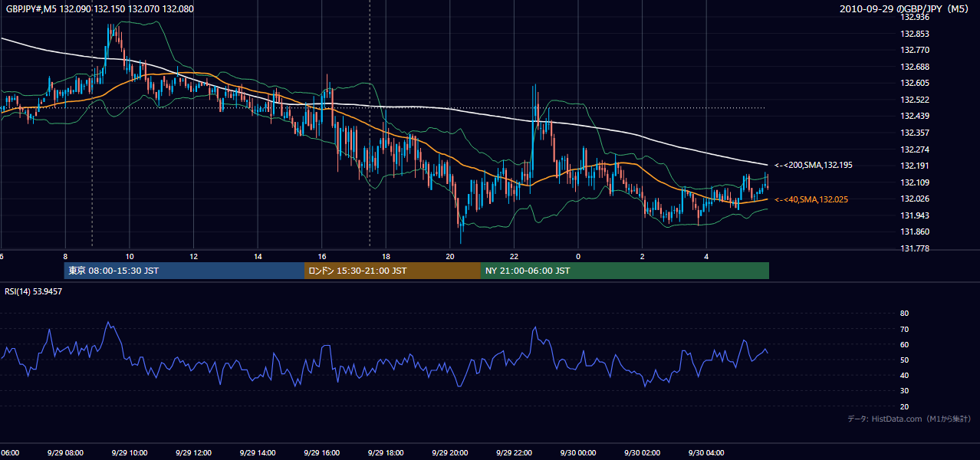
Task: Click price axis value 132.109
Action: [914, 182]
